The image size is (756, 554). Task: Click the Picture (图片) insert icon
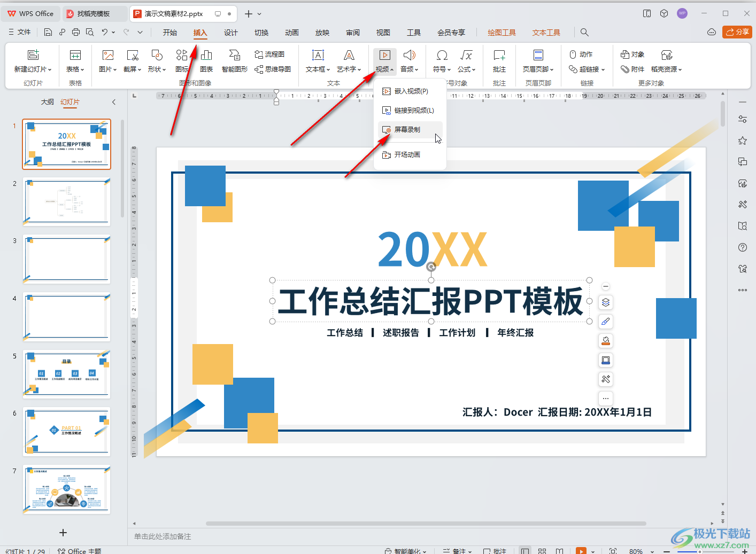[x=108, y=55]
